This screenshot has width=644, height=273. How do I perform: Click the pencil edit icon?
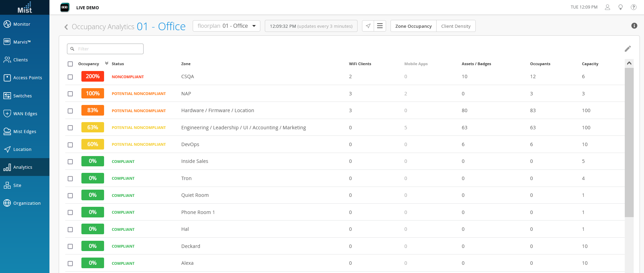click(628, 49)
